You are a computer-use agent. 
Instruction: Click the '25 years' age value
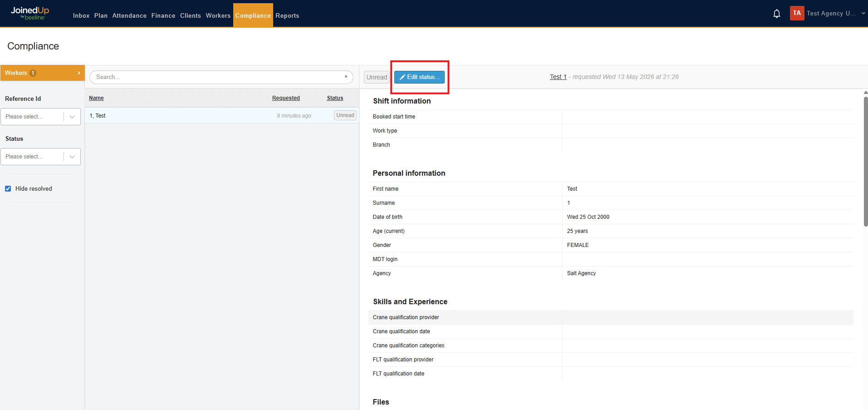(x=577, y=231)
